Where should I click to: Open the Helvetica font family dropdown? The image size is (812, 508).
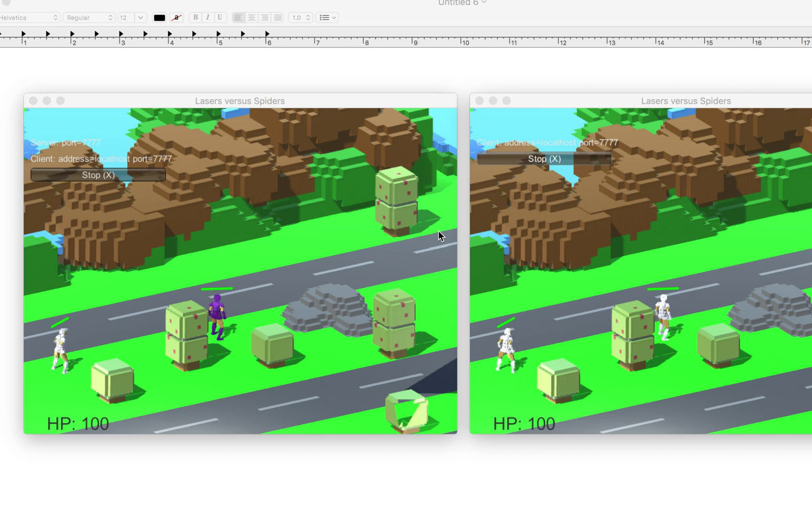pyautogui.click(x=29, y=17)
